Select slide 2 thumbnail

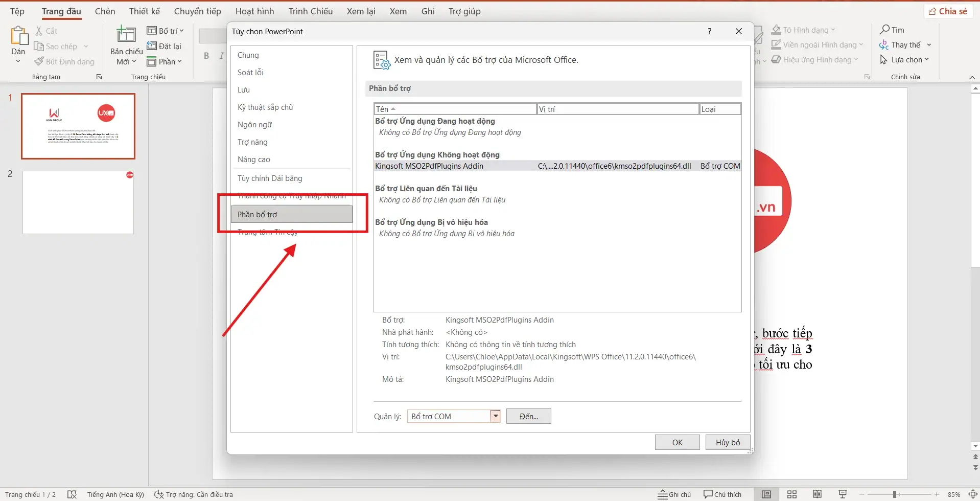(x=78, y=202)
